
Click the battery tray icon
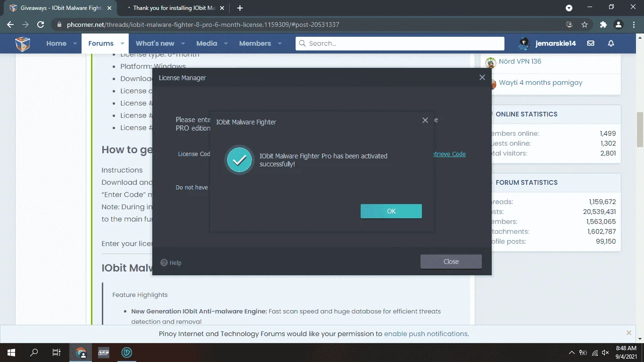coord(583,353)
